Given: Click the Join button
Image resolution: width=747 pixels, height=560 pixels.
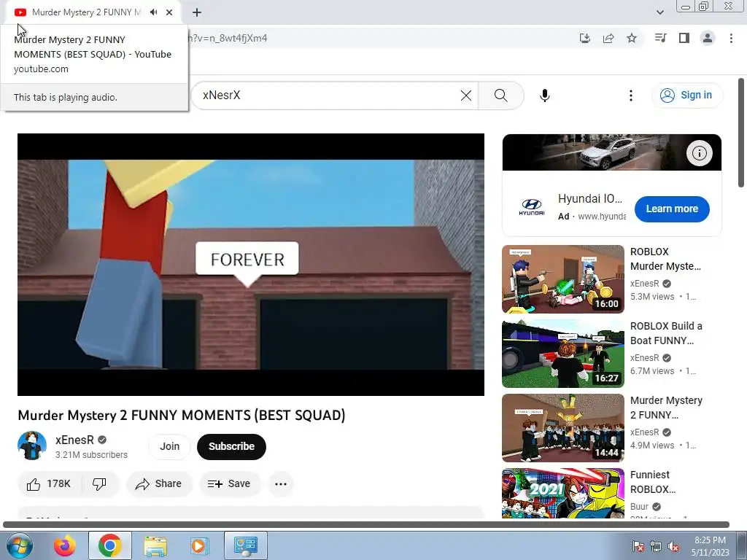Looking at the screenshot, I should [x=169, y=447].
